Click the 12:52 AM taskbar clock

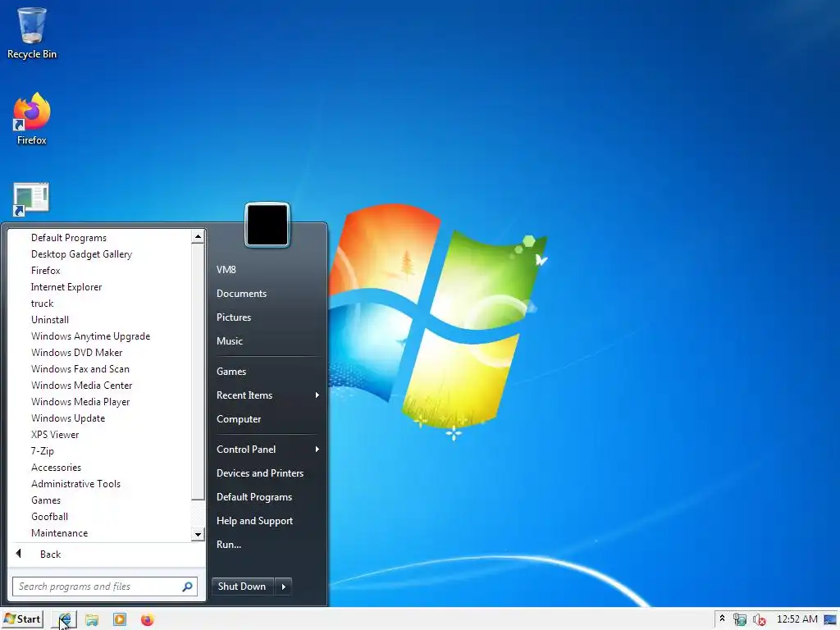point(797,619)
